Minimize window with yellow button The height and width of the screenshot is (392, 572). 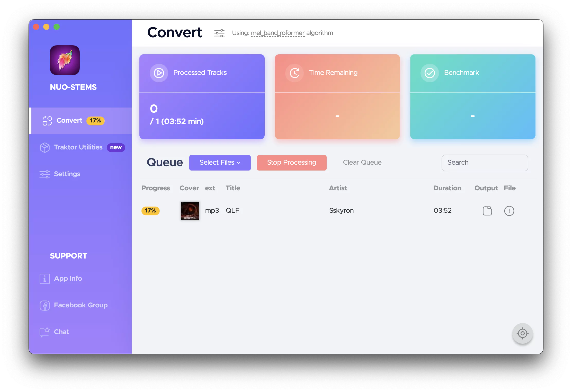pyautogui.click(x=46, y=27)
